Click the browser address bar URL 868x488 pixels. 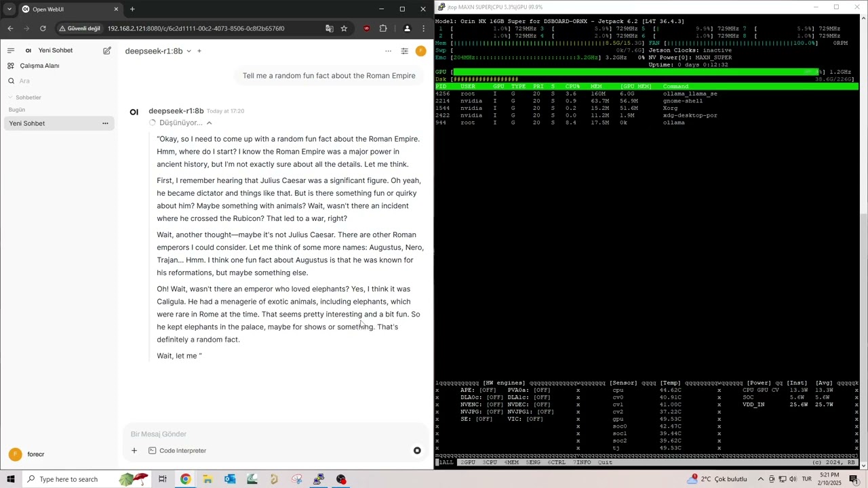(196, 28)
